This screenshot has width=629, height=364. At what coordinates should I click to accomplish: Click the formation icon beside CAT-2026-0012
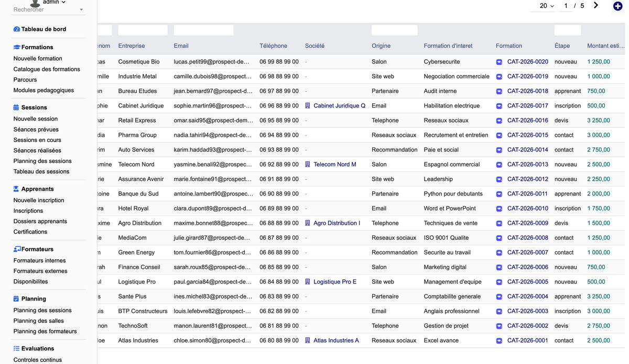pos(499,179)
